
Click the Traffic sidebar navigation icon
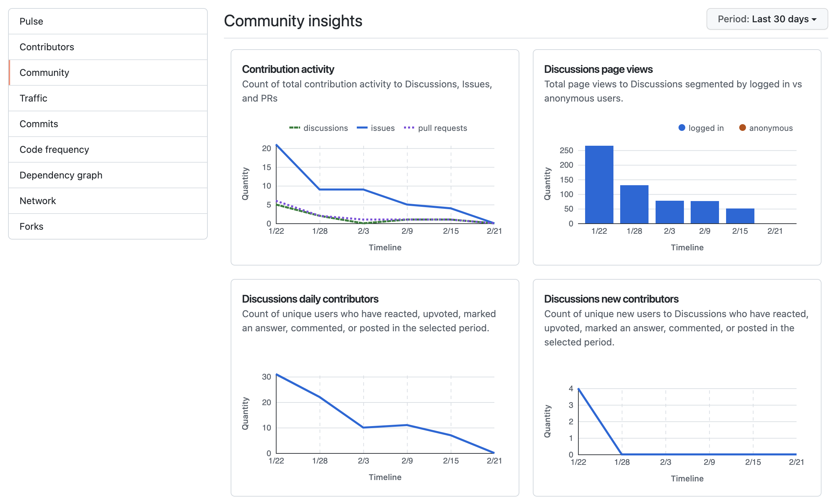[x=110, y=98]
